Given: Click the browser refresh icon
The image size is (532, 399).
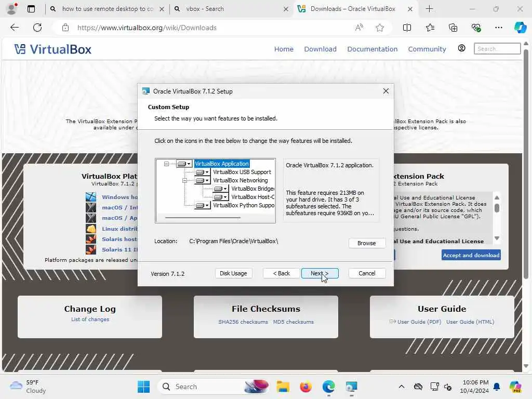Looking at the screenshot, I should click(x=37, y=28).
